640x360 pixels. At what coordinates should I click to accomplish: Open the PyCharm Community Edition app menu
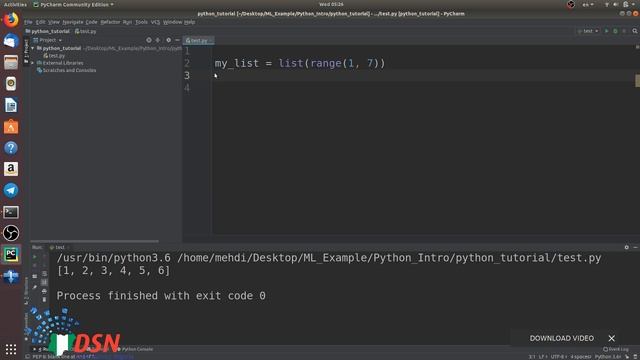click(73, 4)
